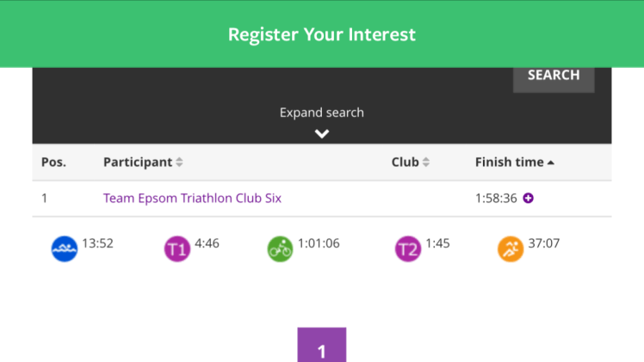Click the 1:58:36 finish time

point(496,198)
